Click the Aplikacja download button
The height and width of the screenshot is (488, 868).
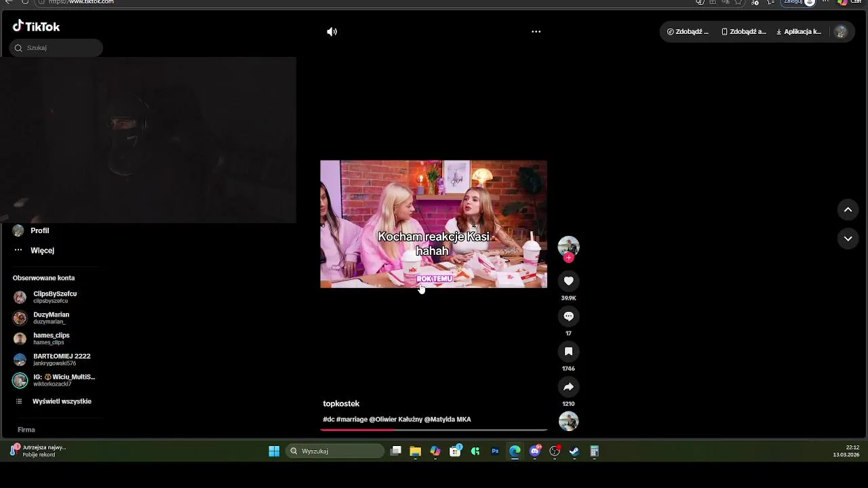(x=799, y=32)
